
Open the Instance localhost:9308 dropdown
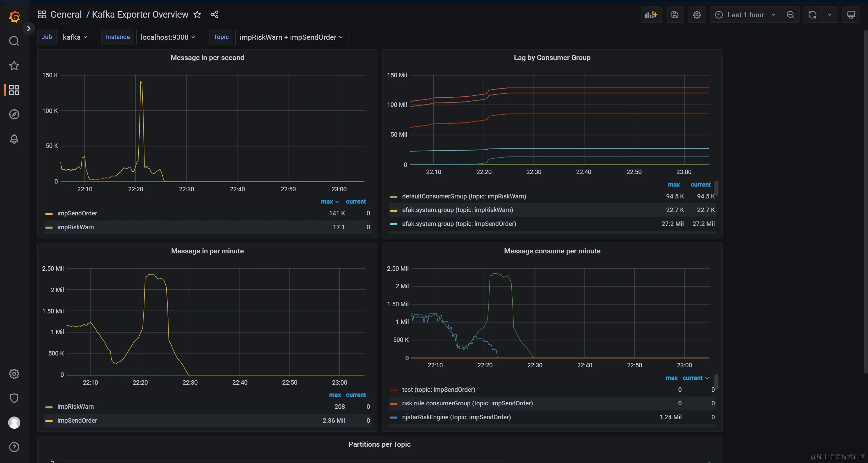tap(168, 37)
